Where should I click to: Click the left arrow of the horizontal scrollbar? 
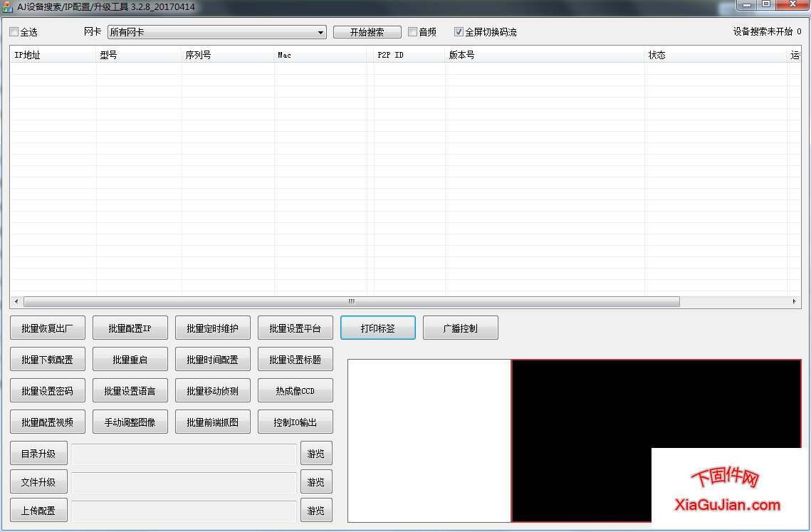[x=16, y=301]
